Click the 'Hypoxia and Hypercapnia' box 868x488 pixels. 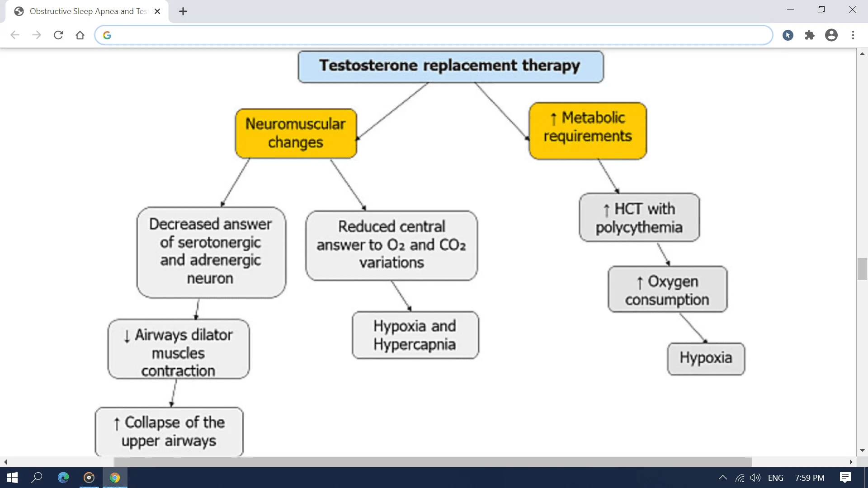415,335
